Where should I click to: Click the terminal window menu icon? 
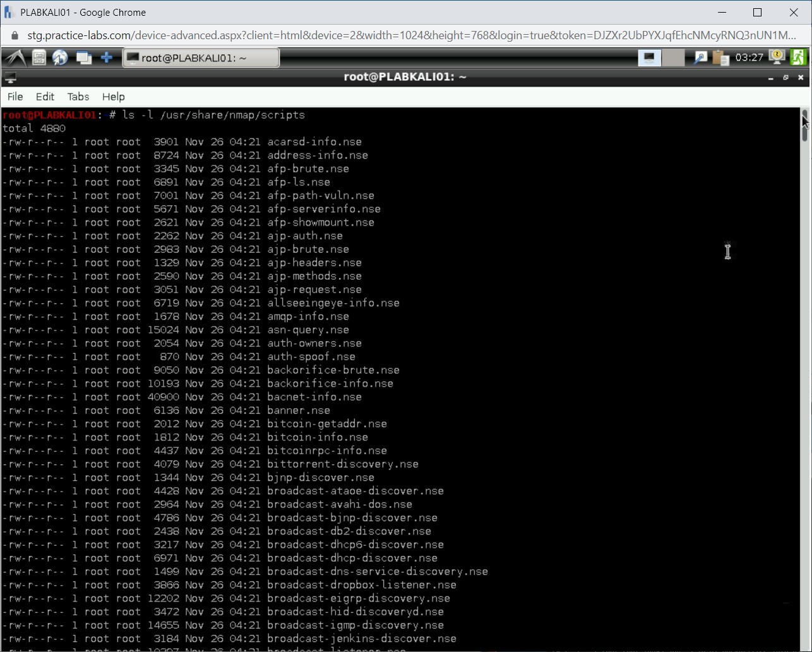tap(10, 78)
